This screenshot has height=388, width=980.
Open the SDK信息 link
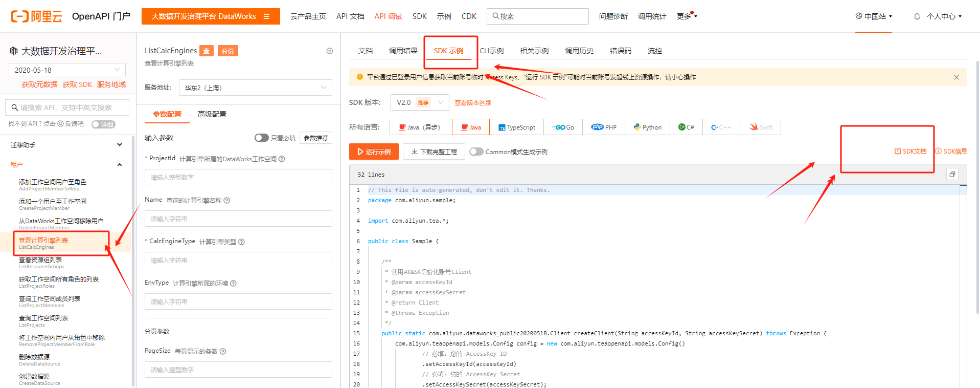point(951,152)
